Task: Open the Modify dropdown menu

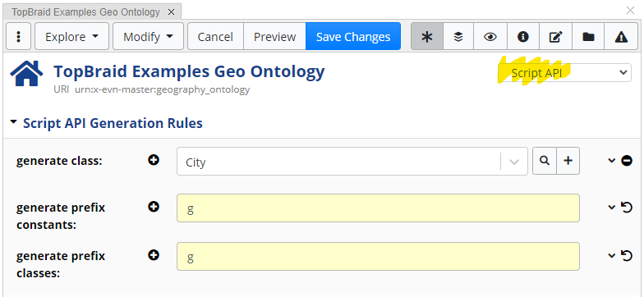Action: click(148, 36)
